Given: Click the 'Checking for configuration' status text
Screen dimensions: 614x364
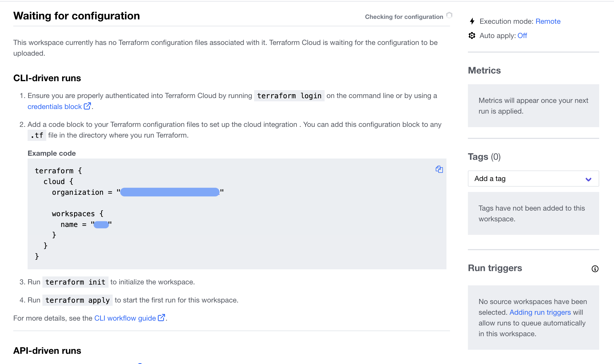Looking at the screenshot, I should (404, 17).
